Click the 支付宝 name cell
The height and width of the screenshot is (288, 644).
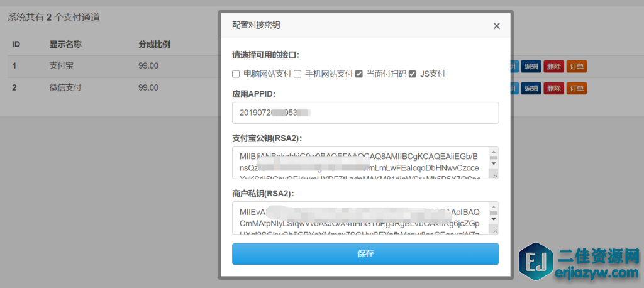tap(61, 66)
